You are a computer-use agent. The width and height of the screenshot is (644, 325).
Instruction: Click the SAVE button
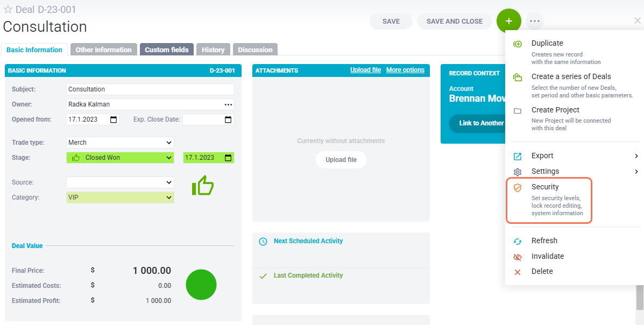coord(391,22)
